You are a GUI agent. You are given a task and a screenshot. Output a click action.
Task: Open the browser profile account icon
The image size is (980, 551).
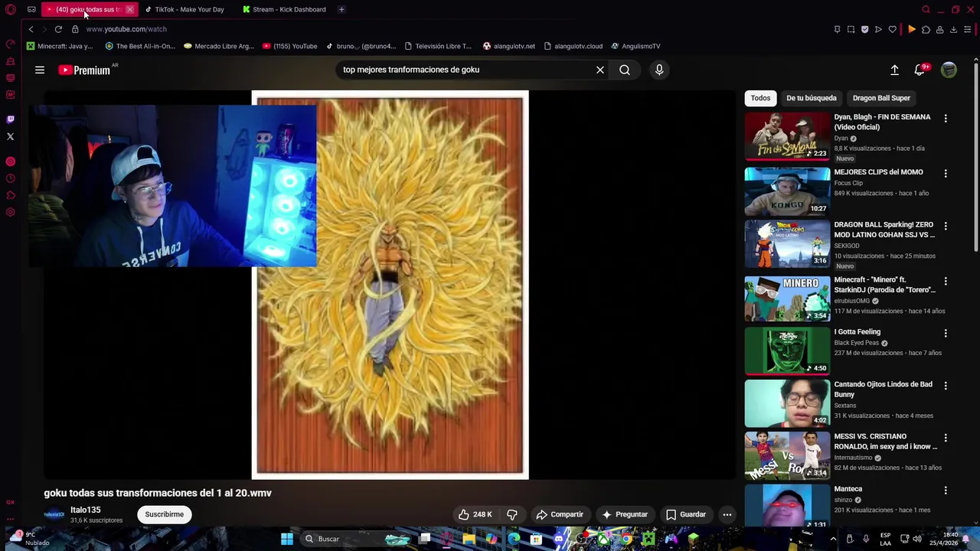tap(939, 29)
